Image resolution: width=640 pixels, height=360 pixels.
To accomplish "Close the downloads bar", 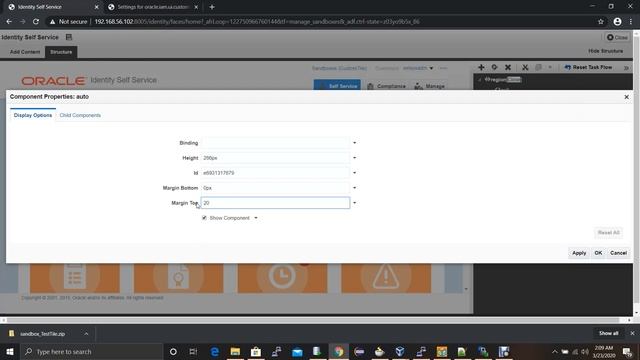I will pos(632,333).
